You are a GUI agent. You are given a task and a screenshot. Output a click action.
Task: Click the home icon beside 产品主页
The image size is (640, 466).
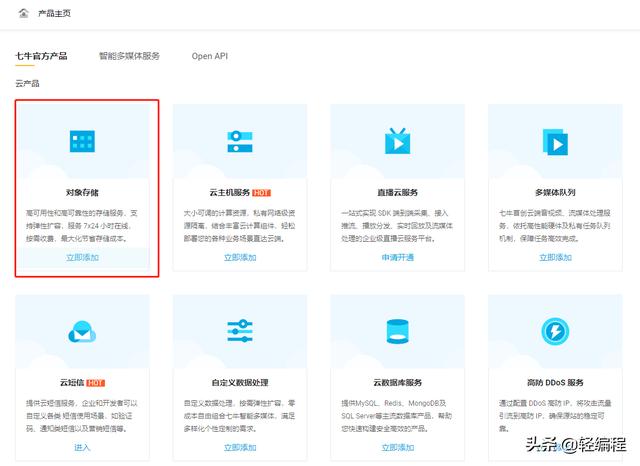pyautogui.click(x=24, y=13)
